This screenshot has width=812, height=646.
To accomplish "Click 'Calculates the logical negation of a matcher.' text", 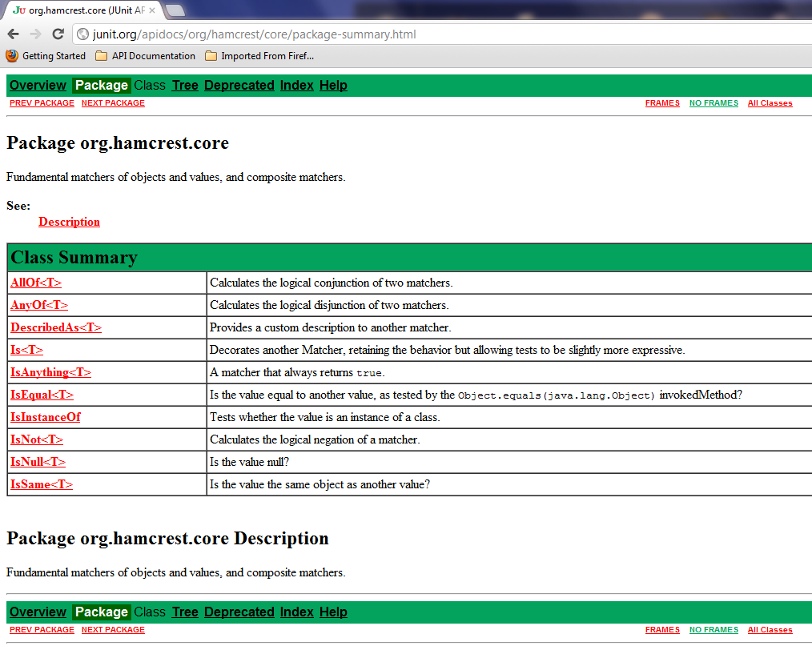I will coord(315,439).
